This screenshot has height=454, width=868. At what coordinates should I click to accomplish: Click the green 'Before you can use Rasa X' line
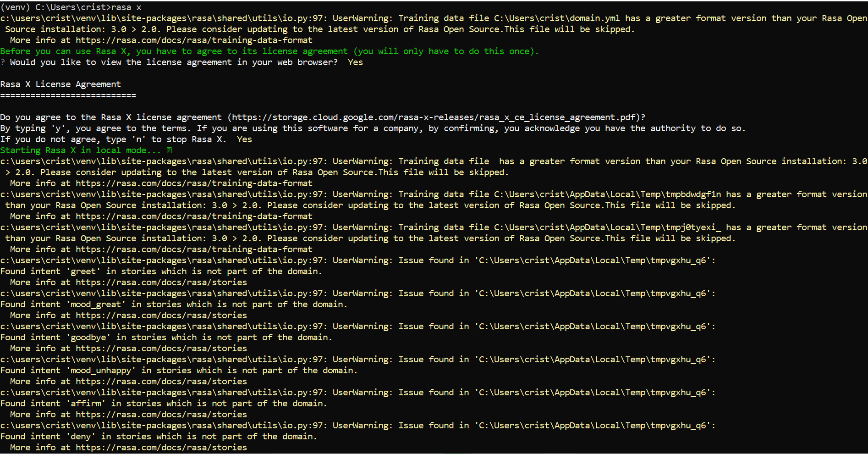point(269,51)
